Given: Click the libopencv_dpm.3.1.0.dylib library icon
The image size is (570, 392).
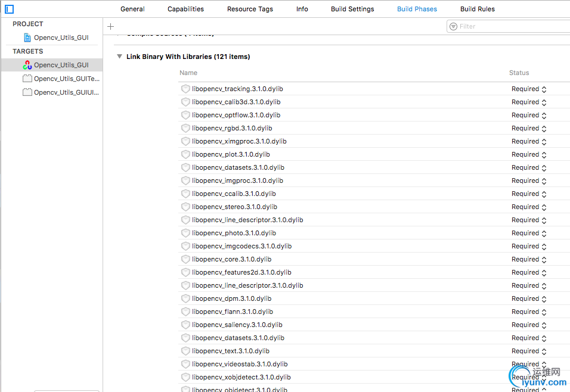Looking at the screenshot, I should pyautogui.click(x=185, y=298).
